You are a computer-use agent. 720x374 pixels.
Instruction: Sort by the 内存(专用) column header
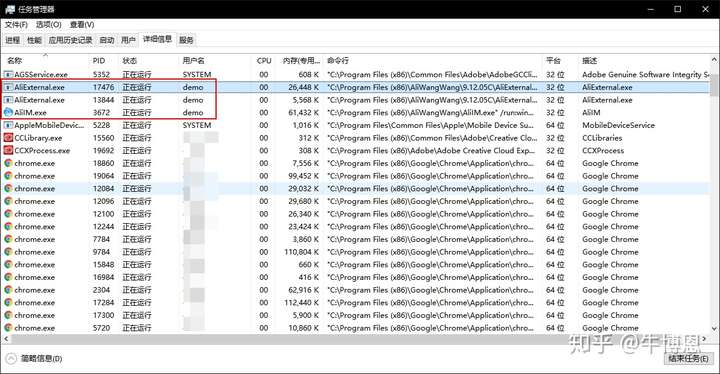300,61
